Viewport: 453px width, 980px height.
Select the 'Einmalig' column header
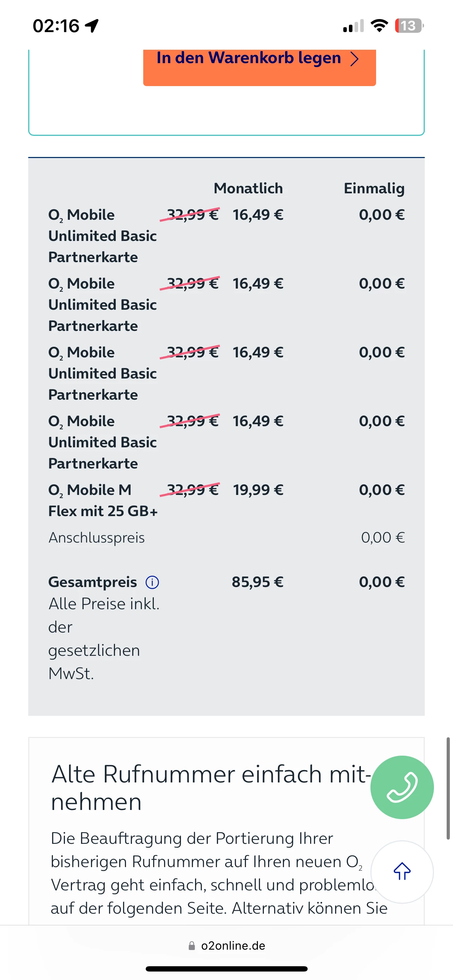coord(374,188)
